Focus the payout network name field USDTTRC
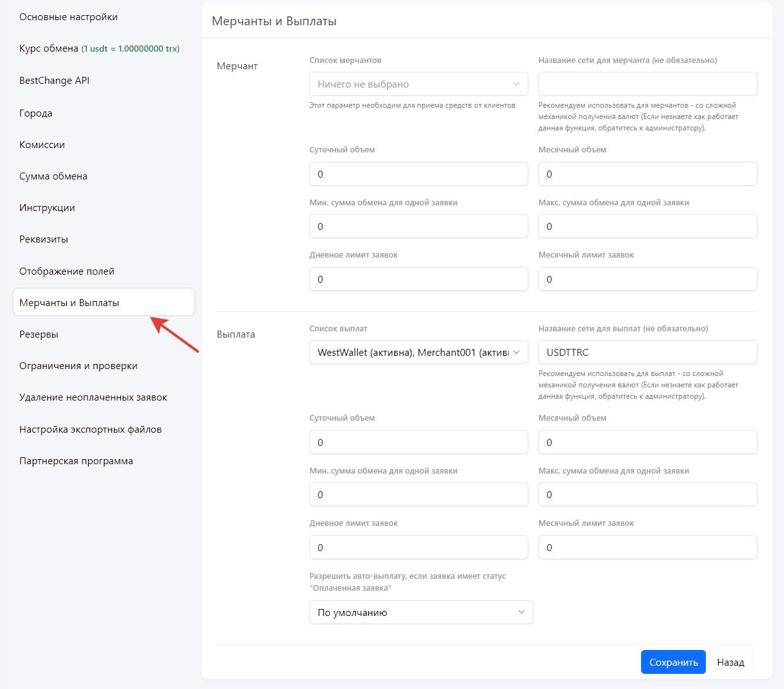 click(647, 353)
